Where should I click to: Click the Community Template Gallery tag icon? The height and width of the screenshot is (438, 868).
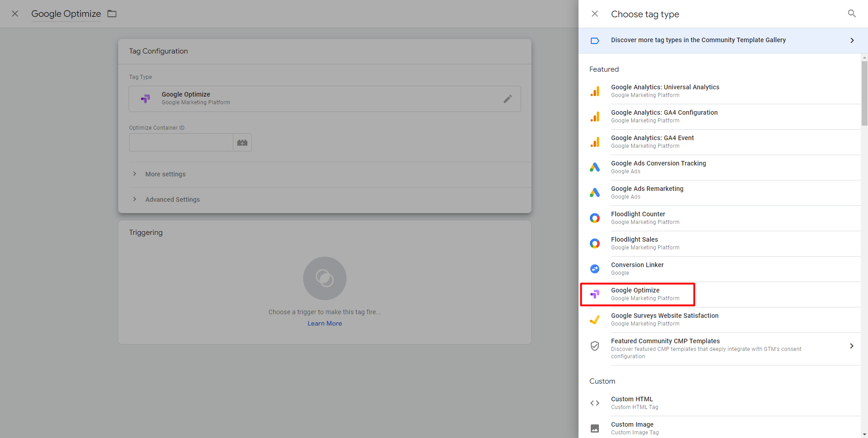(x=595, y=41)
